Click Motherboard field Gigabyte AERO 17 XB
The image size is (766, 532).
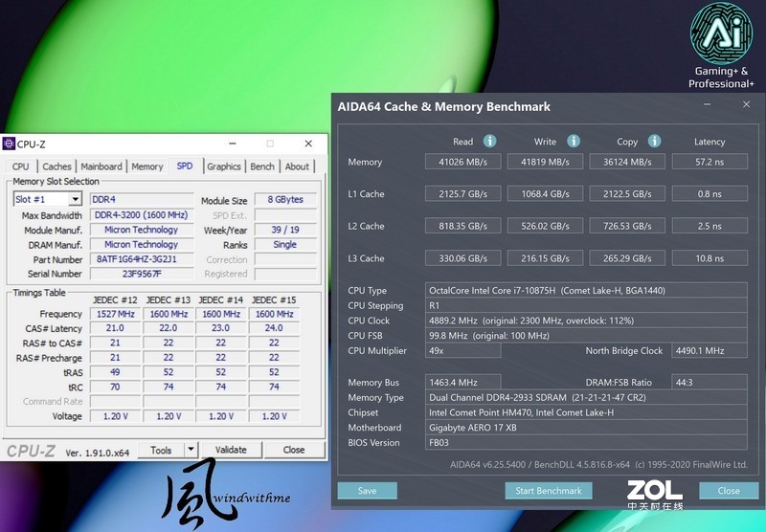[x=586, y=428]
